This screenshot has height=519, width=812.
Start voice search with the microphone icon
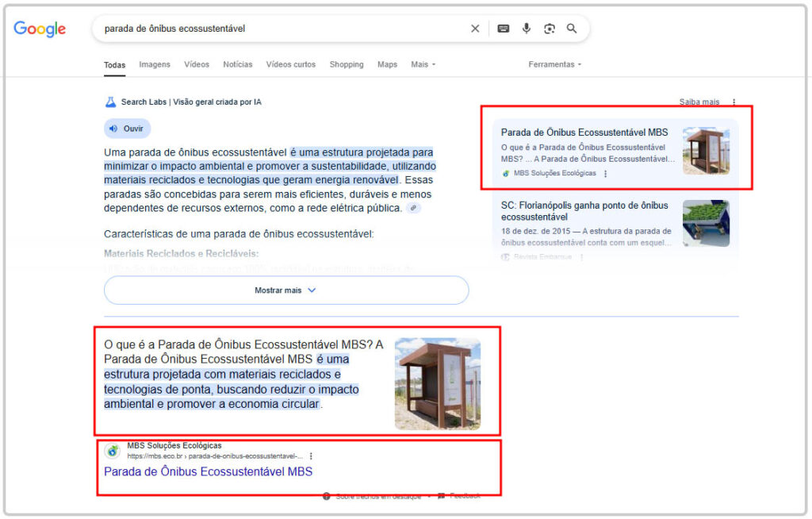point(527,29)
